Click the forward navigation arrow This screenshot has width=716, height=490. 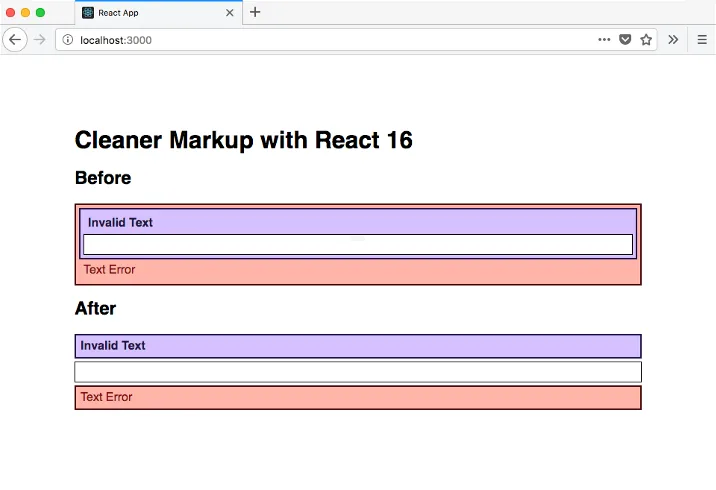[40, 40]
